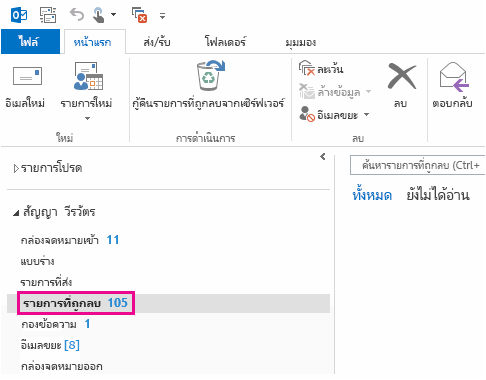This screenshot has height=380, width=486.
Task: Expand the รายการใหม่ dropdown arrow
Action: [x=87, y=118]
